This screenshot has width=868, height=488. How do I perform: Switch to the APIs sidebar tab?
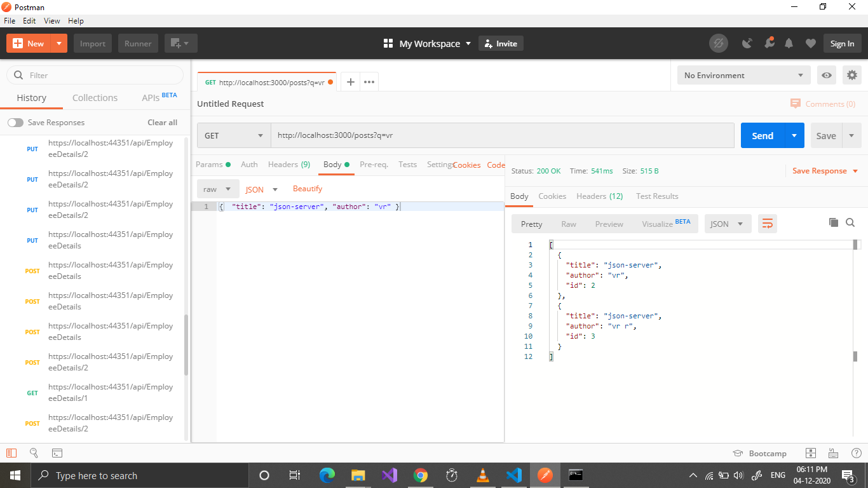pos(159,97)
